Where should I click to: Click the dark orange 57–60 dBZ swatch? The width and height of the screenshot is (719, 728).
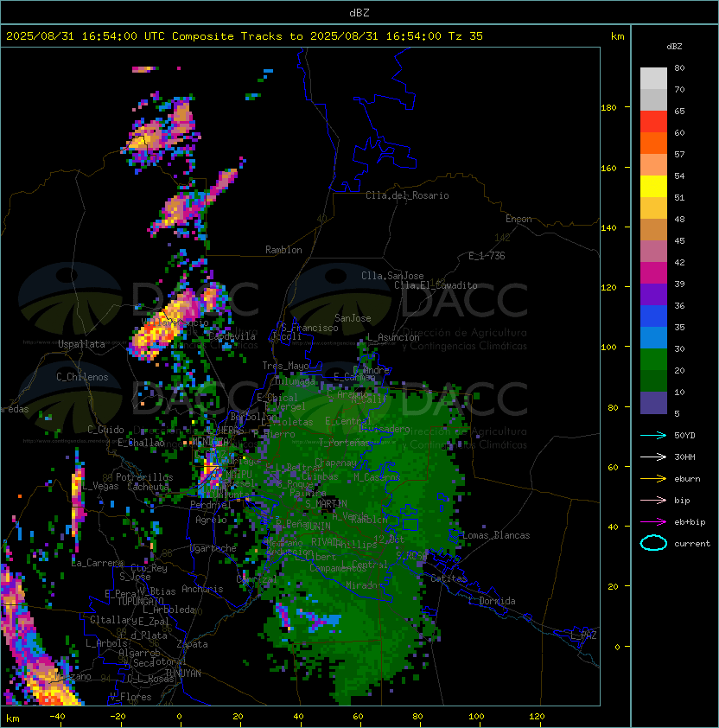[653, 143]
